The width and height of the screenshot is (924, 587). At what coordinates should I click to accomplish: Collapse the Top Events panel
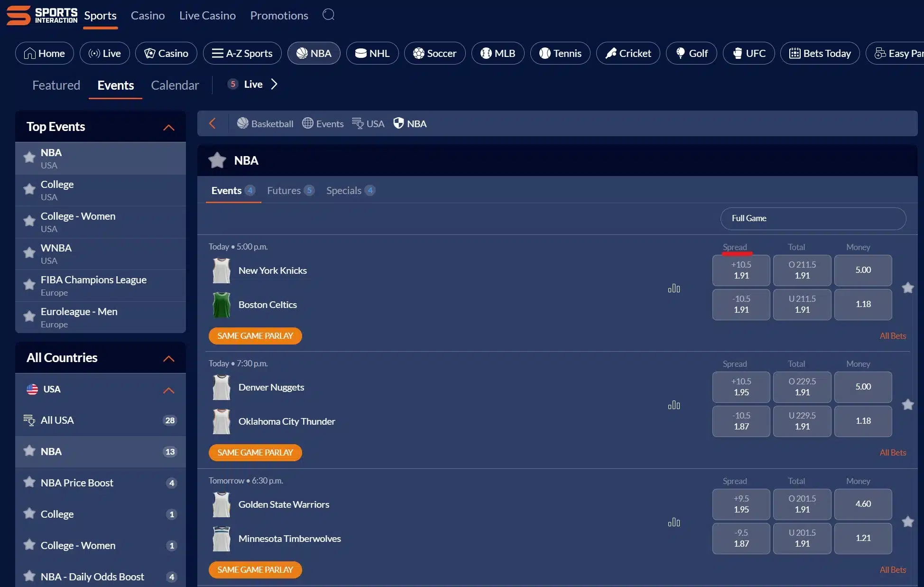click(169, 127)
